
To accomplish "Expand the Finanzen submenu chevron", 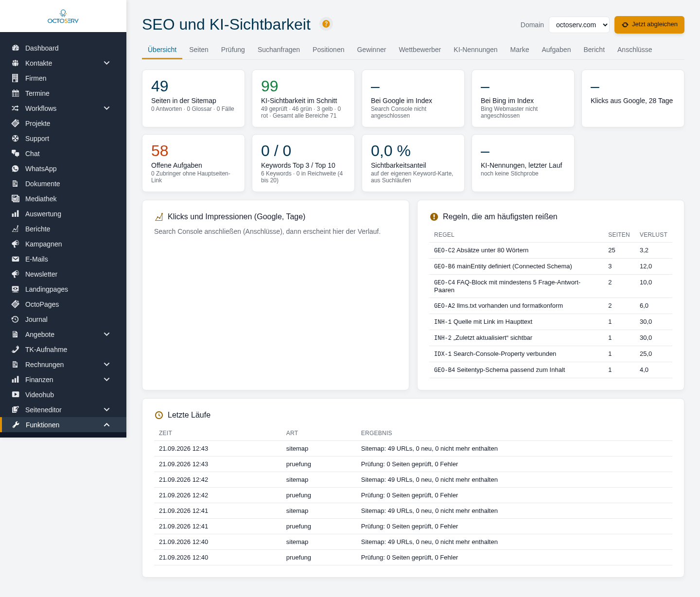I will pyautogui.click(x=107, y=380).
